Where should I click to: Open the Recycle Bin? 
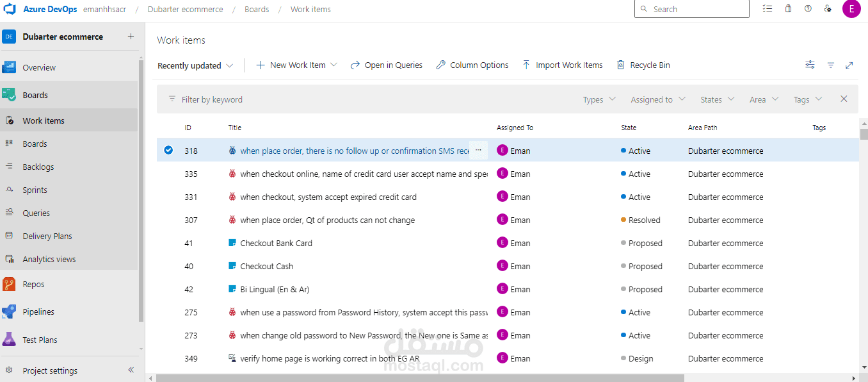[x=643, y=65]
